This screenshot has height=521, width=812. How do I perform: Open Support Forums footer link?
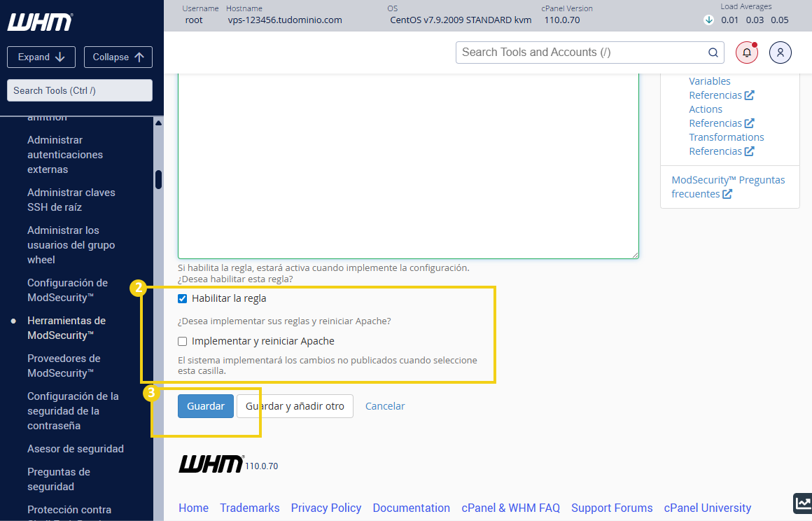[612, 508]
